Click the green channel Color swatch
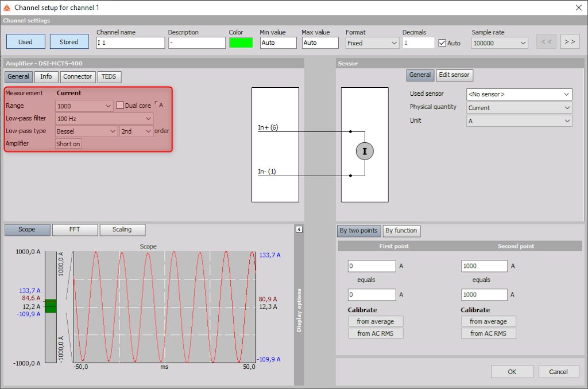 (241, 43)
